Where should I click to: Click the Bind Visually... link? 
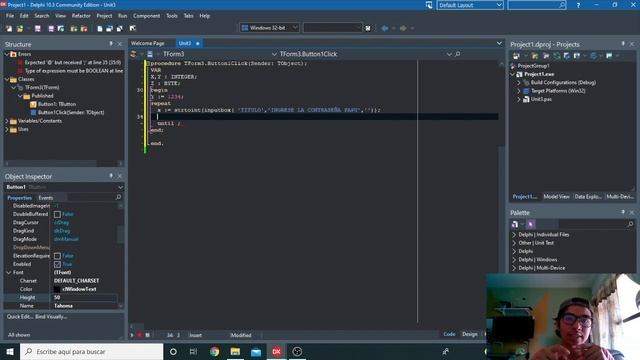51,316
